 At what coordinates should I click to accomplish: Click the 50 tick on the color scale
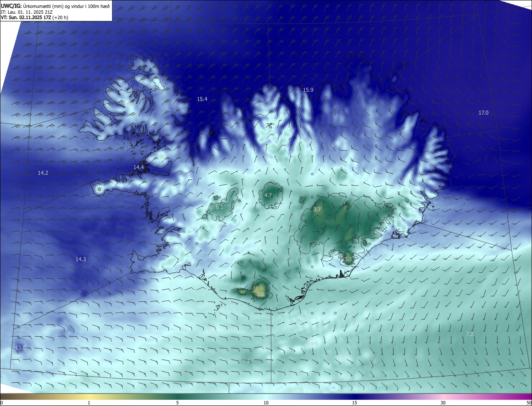(529, 403)
